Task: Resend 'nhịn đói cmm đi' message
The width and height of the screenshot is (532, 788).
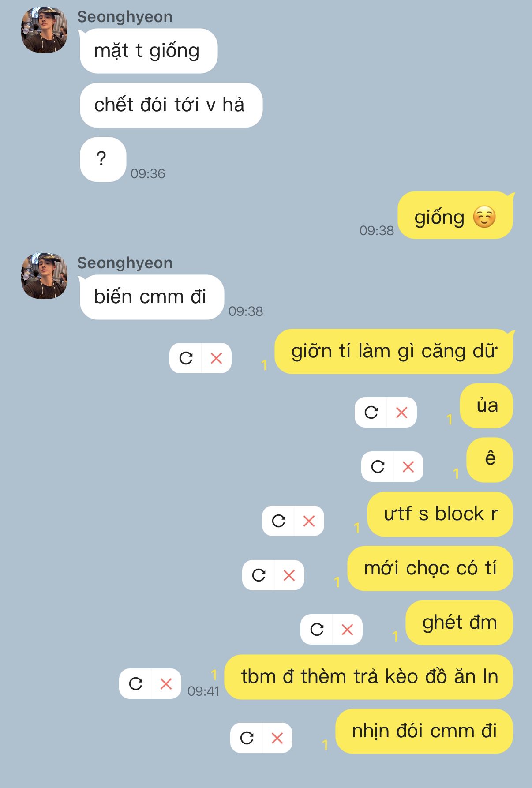Action: click(x=247, y=738)
